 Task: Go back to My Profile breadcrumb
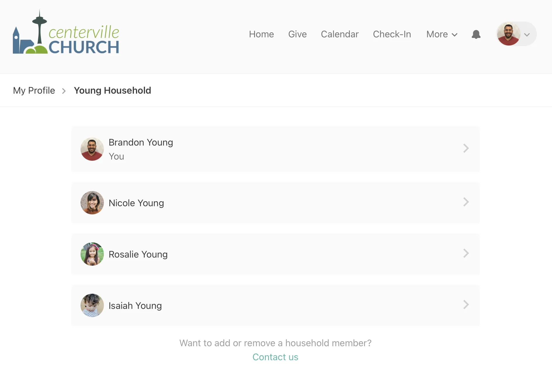pyautogui.click(x=34, y=90)
